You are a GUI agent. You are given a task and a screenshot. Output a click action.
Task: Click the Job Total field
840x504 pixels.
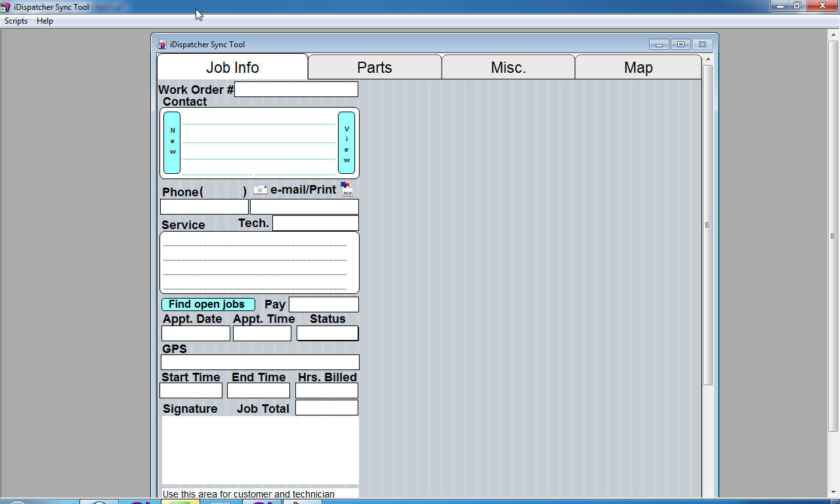coord(327,408)
